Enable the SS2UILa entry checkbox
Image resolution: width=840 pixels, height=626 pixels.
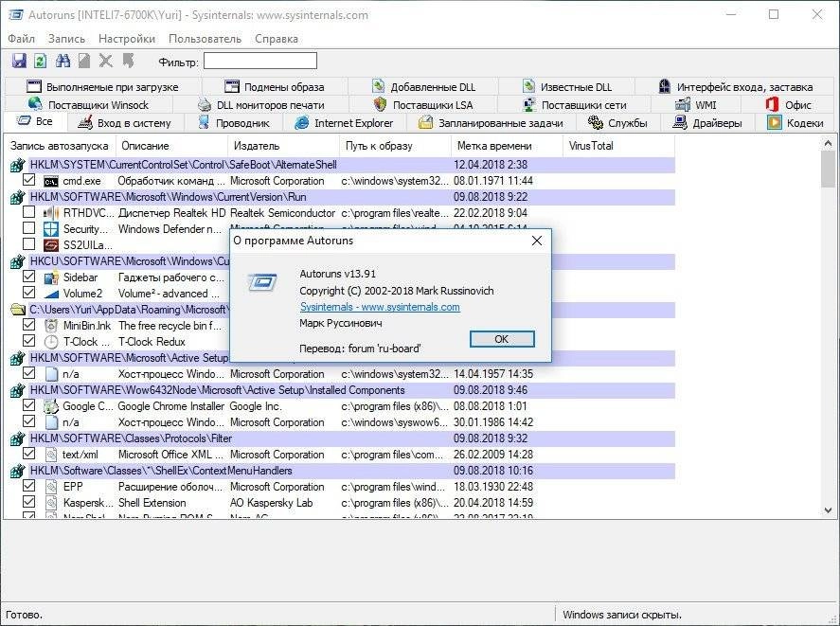[29, 244]
